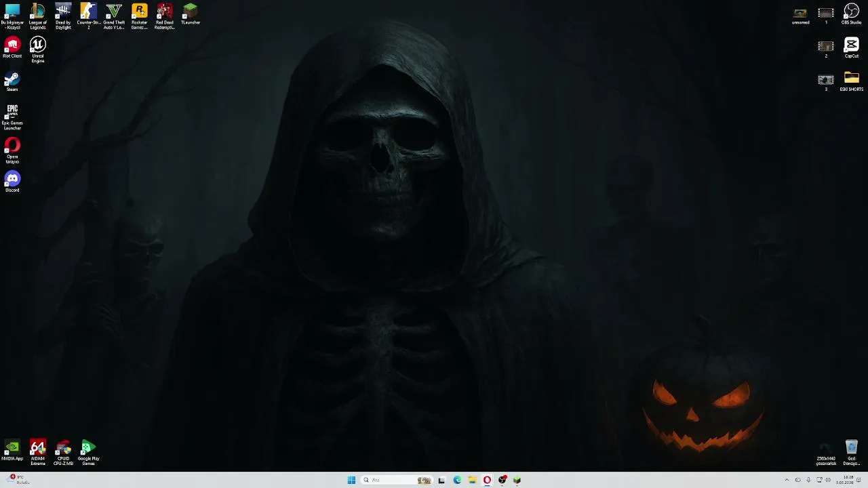Click the taskbar Ara search box
The image size is (868, 488).
pyautogui.click(x=397, y=480)
